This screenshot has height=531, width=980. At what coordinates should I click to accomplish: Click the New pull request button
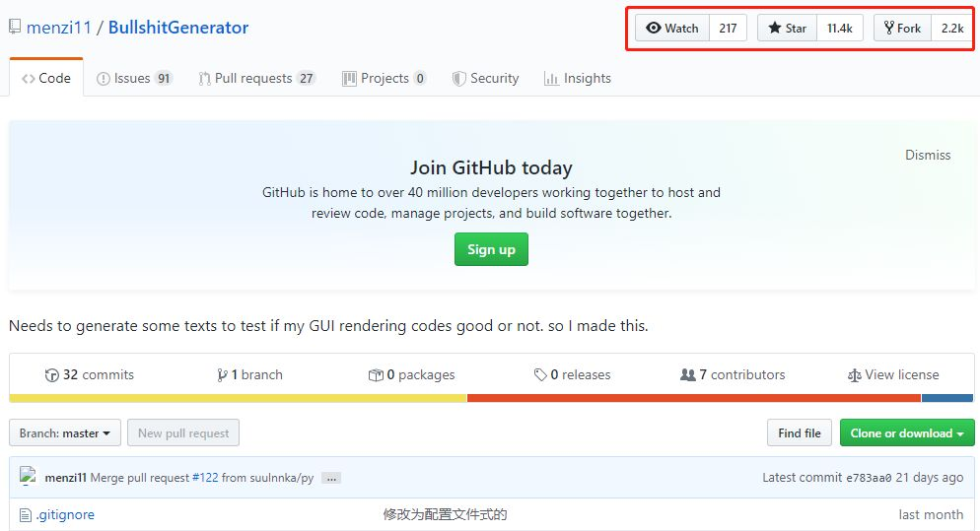[183, 432]
